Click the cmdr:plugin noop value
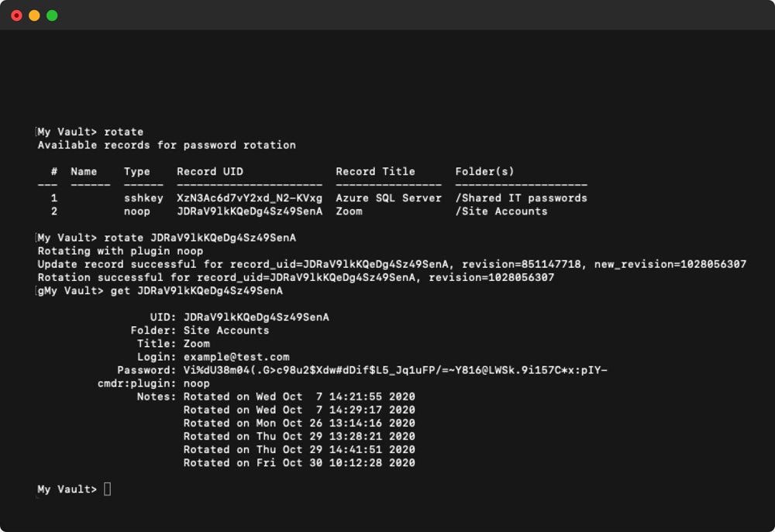775x532 pixels. tap(197, 383)
